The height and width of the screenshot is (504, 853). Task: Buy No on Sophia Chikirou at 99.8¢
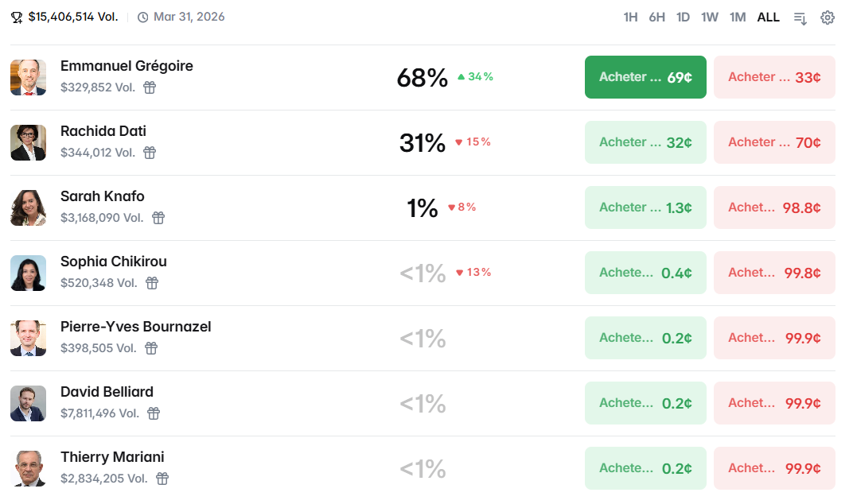[774, 273]
